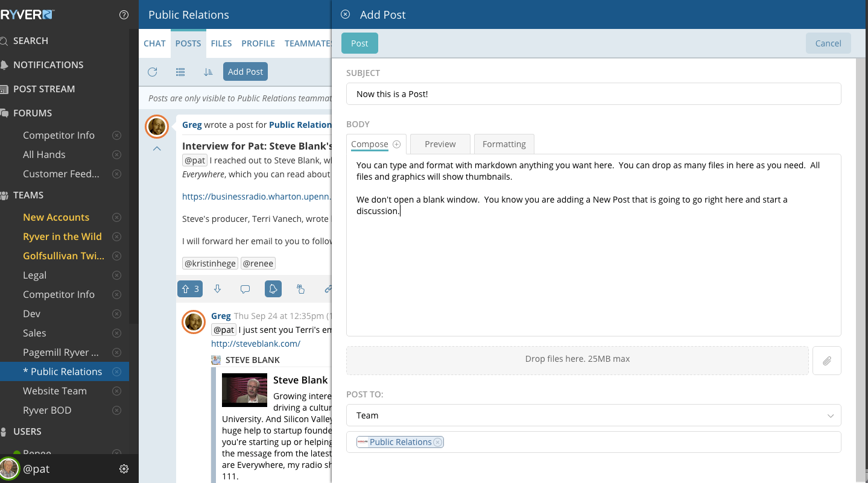
Task: Click the sort order icon
Action: 208,72
